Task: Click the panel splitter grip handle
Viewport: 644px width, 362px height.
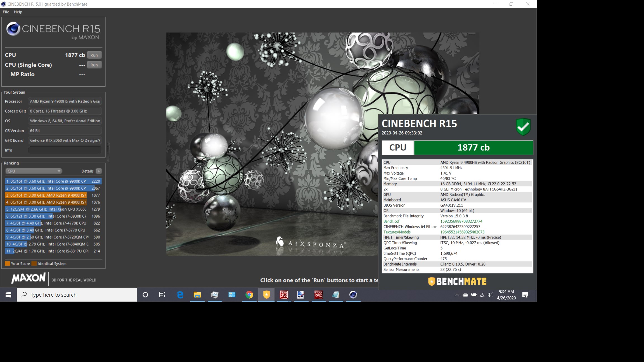Action: 108,151
